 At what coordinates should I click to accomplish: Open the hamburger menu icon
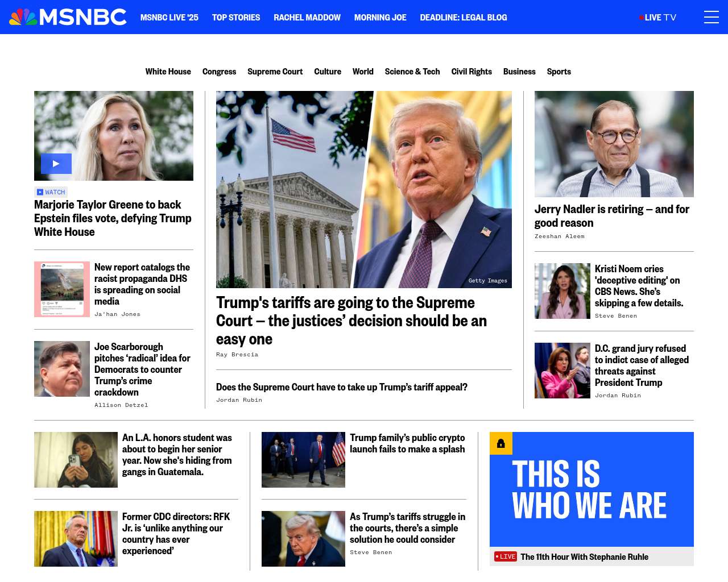(711, 17)
